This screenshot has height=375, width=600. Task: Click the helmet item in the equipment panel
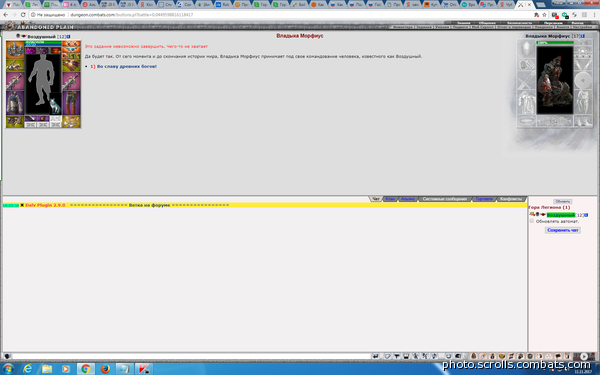coord(15,50)
